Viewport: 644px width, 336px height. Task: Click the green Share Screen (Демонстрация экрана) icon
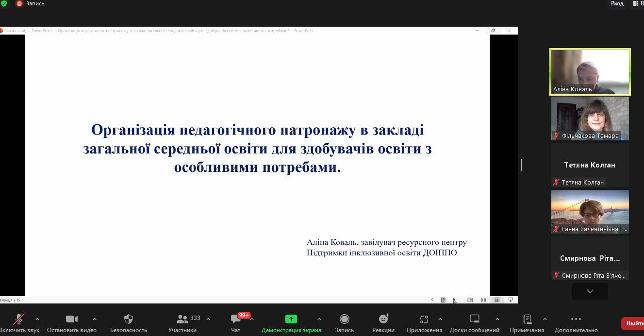coord(291,319)
